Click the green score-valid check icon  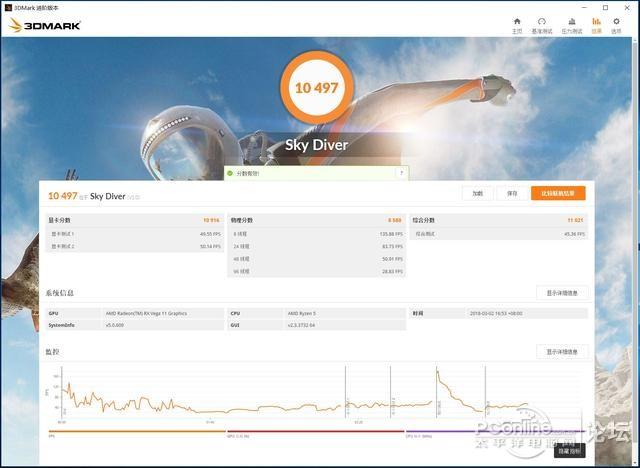click(230, 173)
